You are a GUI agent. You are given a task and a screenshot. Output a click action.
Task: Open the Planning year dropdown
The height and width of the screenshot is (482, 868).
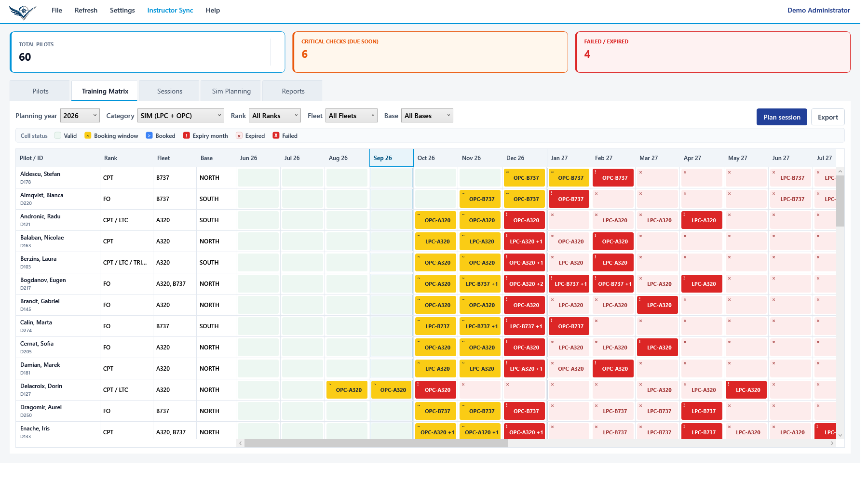coord(80,116)
